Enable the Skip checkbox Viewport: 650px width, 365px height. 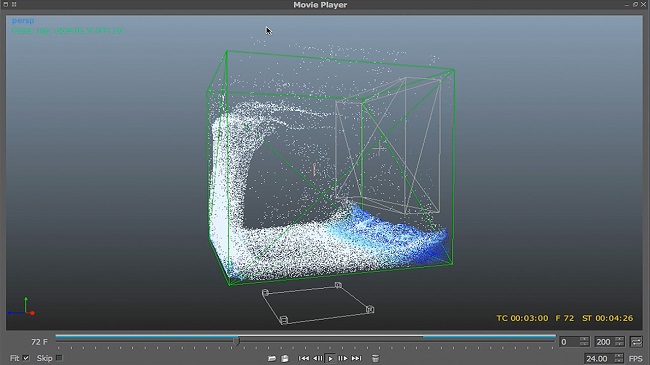point(59,358)
